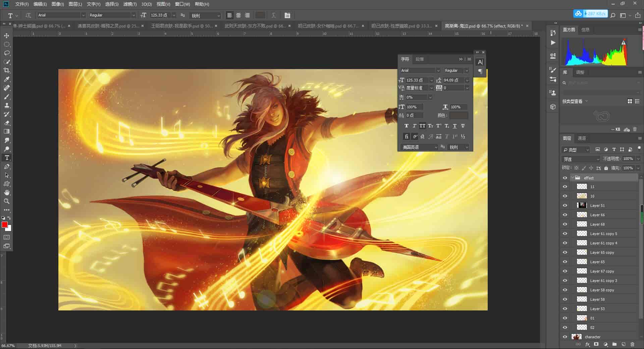This screenshot has width=644, height=349.
Task: Select the Horizontal Type tool
Action: (x=7, y=158)
